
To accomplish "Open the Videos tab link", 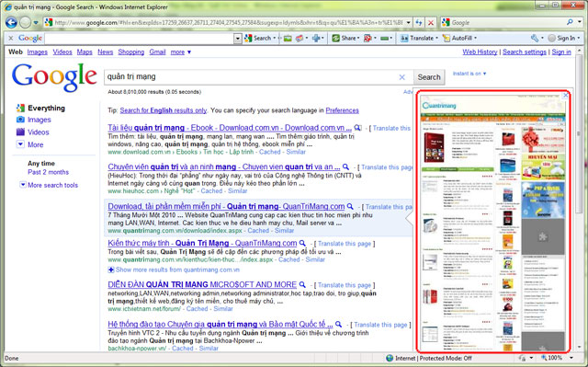I will 62,52.
